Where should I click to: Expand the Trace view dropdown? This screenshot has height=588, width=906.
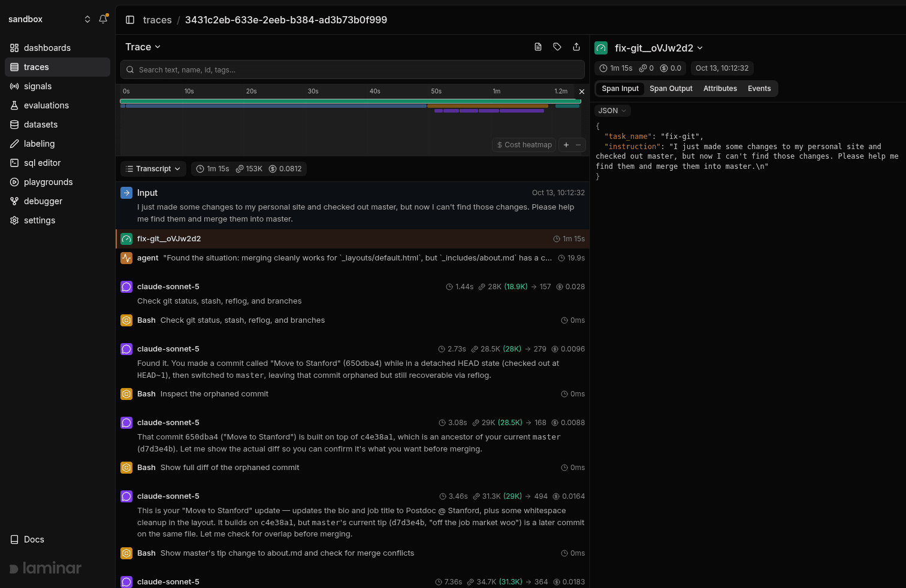tap(143, 47)
